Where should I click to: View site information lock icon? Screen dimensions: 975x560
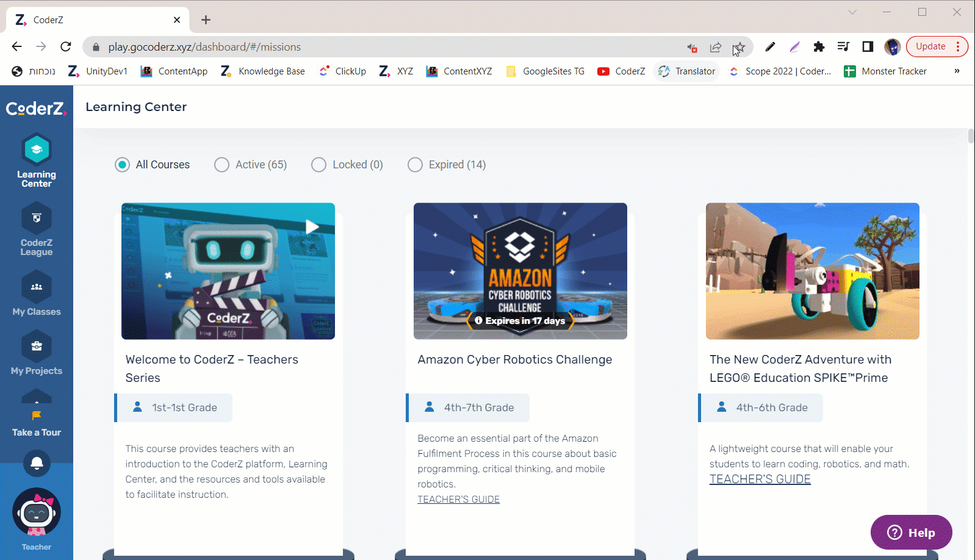click(x=96, y=47)
